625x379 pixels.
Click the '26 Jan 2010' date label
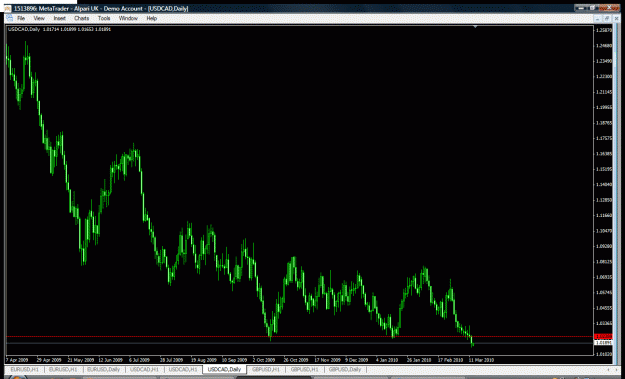(419, 360)
